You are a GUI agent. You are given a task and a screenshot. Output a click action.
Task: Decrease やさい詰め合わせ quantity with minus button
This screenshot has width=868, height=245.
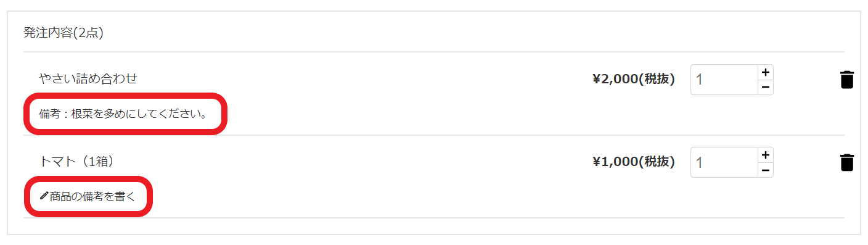765,87
